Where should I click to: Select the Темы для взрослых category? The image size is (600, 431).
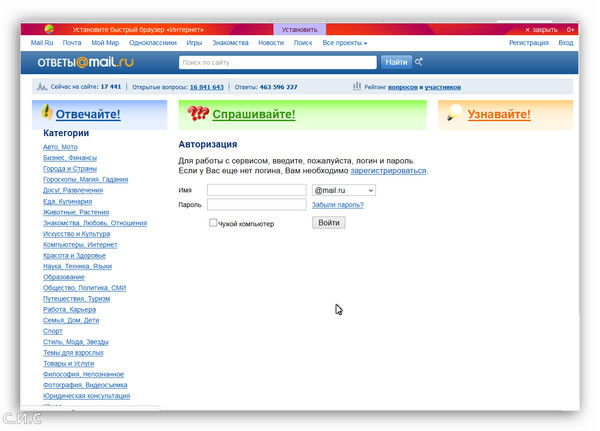click(73, 353)
